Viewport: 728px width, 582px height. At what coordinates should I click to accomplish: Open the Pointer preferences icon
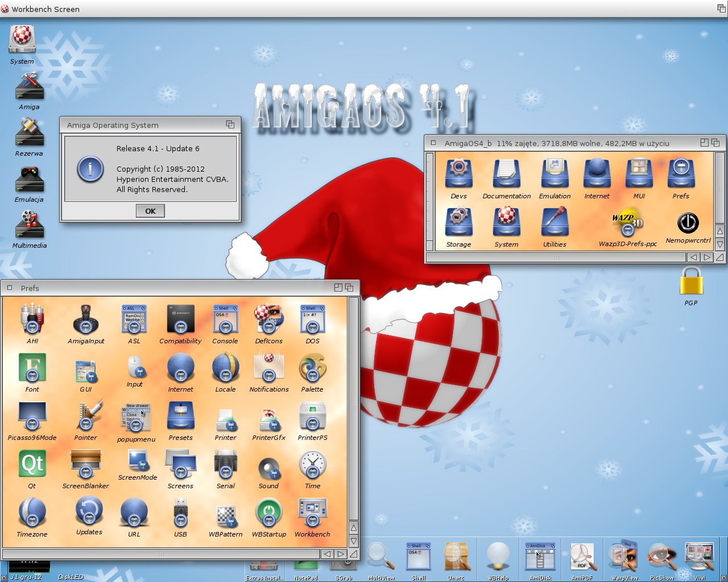click(88, 415)
